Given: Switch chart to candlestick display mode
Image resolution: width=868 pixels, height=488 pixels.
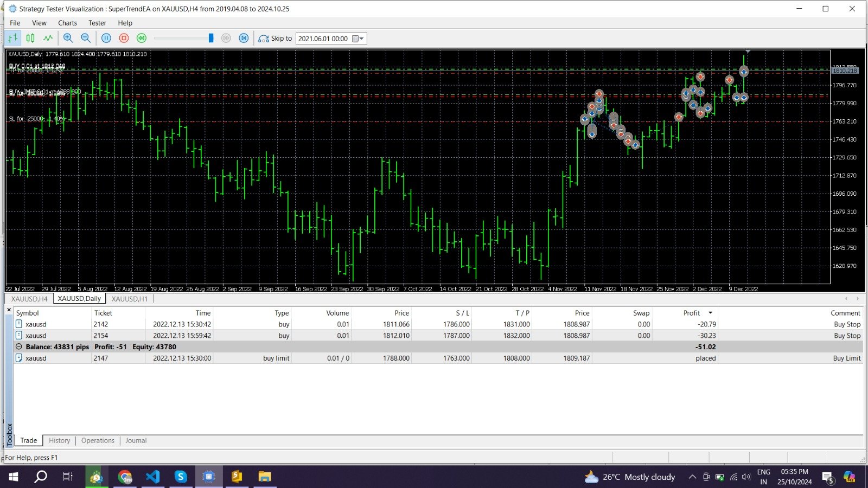Looking at the screenshot, I should (x=30, y=38).
